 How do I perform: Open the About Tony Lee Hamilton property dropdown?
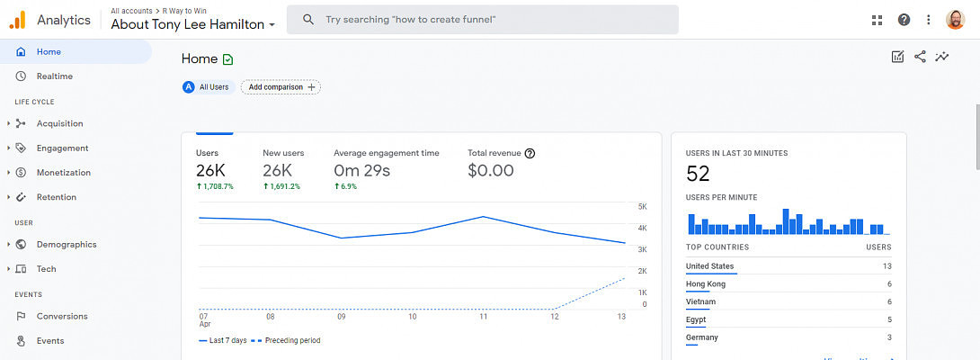pos(193,24)
